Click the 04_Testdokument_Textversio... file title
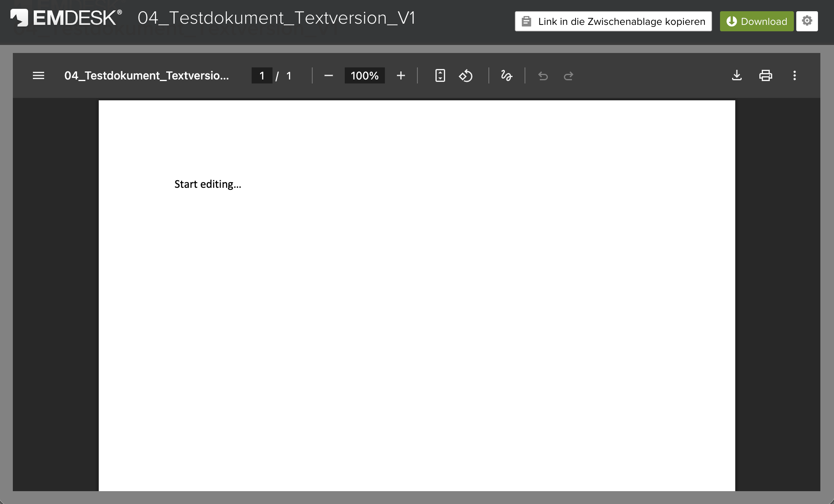The width and height of the screenshot is (834, 504). (146, 75)
